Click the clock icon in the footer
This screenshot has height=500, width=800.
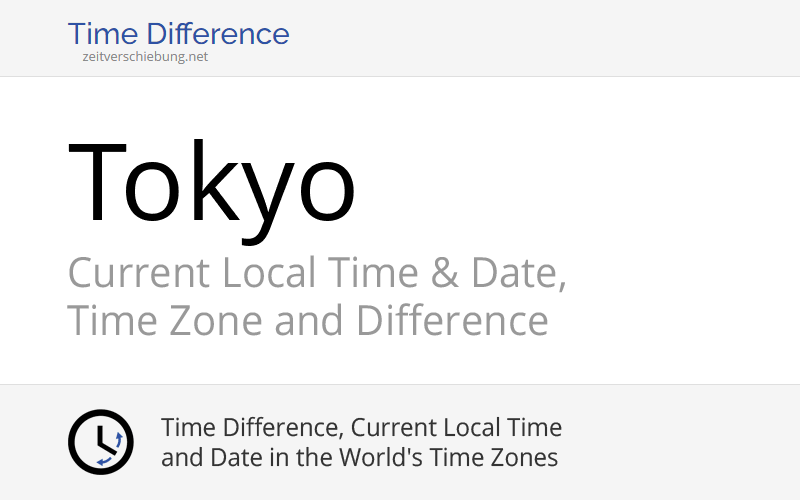tap(100, 441)
